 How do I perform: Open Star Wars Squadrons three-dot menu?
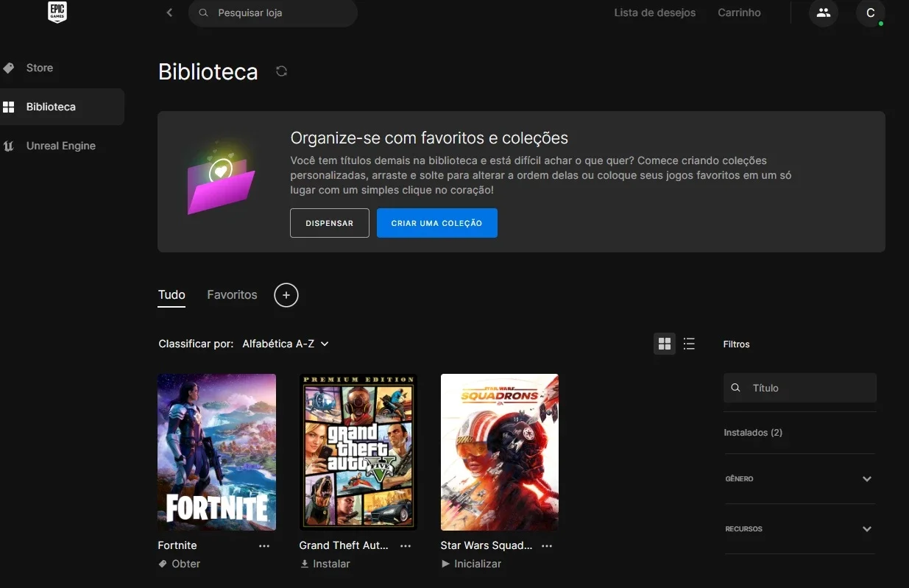click(x=547, y=546)
